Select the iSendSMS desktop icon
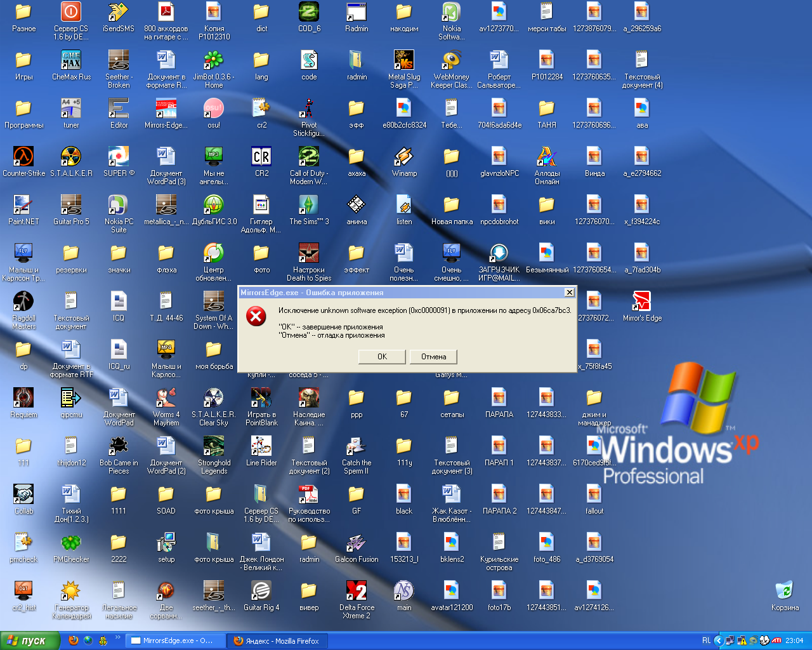The height and width of the screenshot is (650, 812). (119, 17)
